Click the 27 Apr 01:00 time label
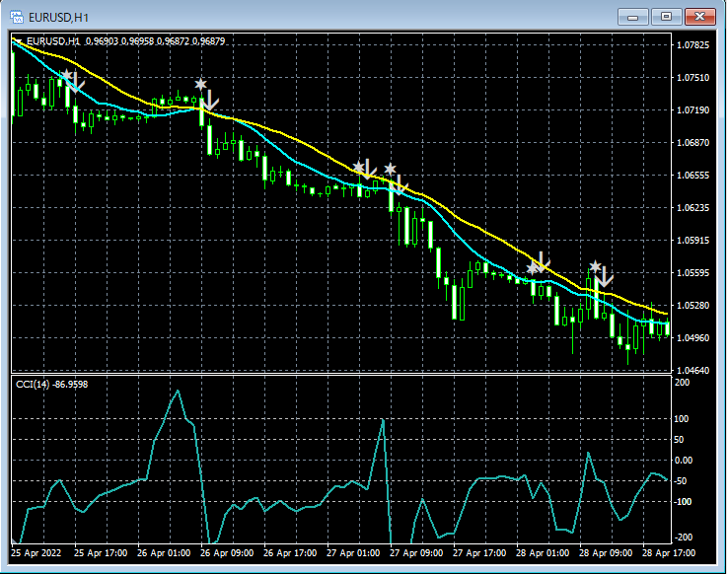Image resolution: width=728 pixels, height=574 pixels. pyautogui.click(x=353, y=553)
